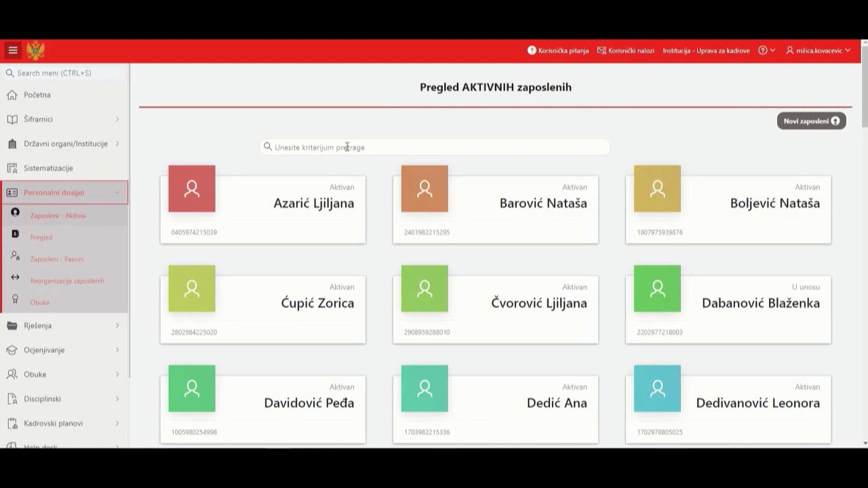The width and height of the screenshot is (868, 488).
Task: Click the Novi zaposleni button
Action: coord(811,121)
